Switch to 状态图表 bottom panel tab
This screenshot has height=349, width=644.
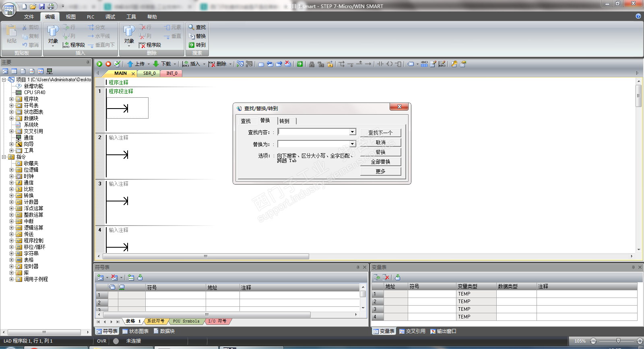point(136,331)
